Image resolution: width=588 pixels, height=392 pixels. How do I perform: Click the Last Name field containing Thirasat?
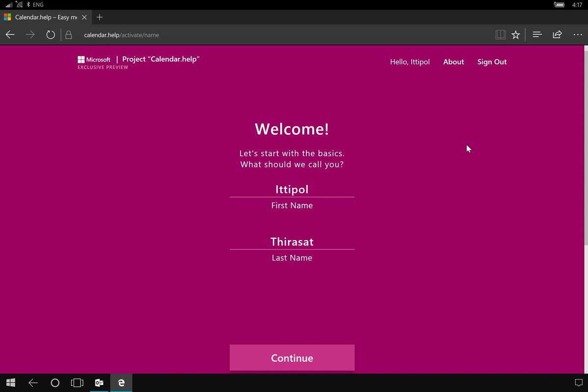point(292,242)
